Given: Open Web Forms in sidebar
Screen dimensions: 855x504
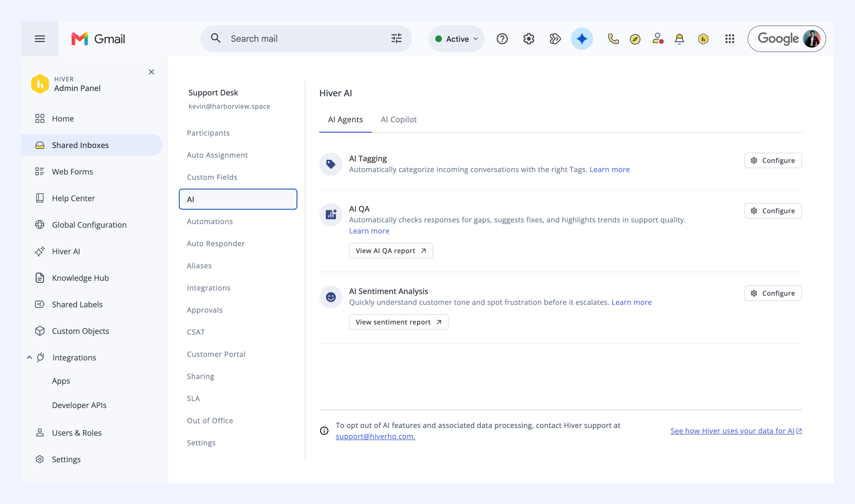Looking at the screenshot, I should click(92, 172).
